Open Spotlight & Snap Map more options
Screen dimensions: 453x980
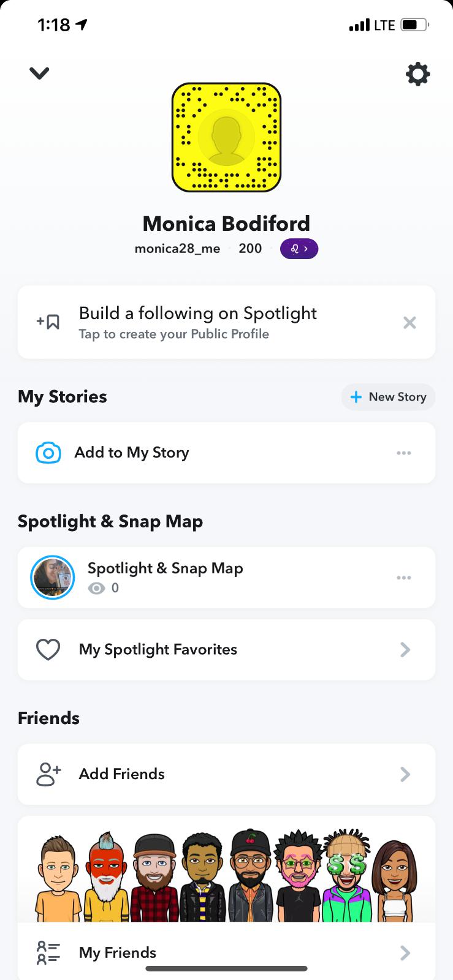(x=403, y=578)
